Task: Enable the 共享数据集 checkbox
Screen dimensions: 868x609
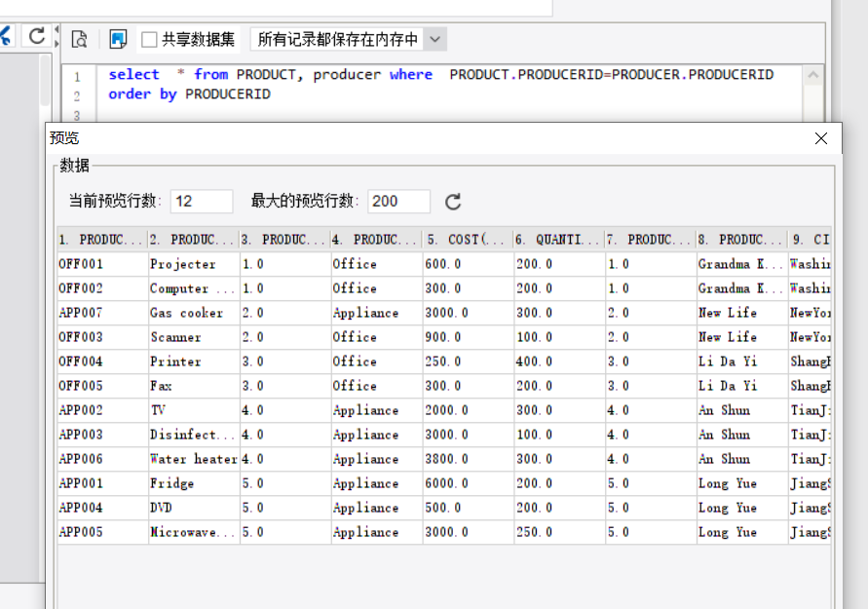Action: 149,39
